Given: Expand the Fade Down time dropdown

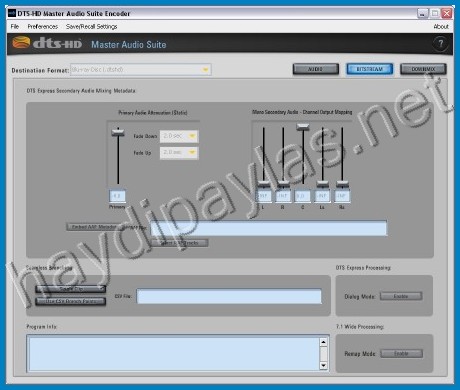Looking at the screenshot, I should pyautogui.click(x=179, y=136).
